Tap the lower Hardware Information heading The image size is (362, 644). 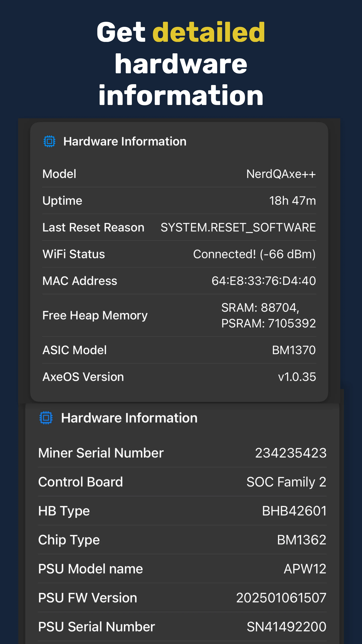[129, 418]
